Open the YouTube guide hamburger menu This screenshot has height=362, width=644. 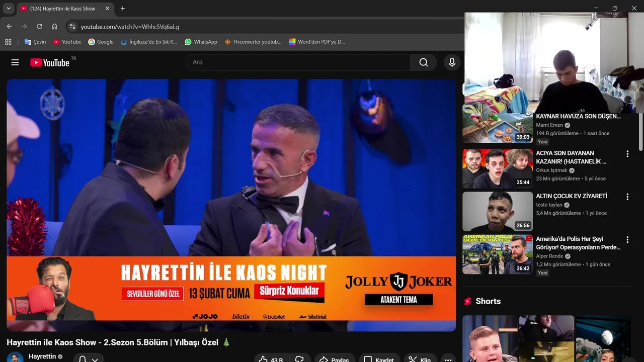pos(15,62)
